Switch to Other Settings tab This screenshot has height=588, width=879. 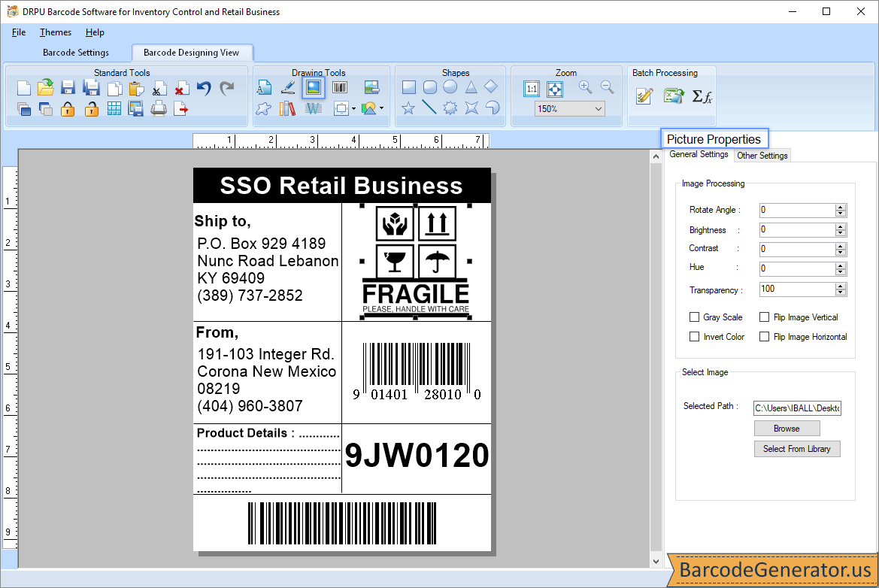[762, 156]
